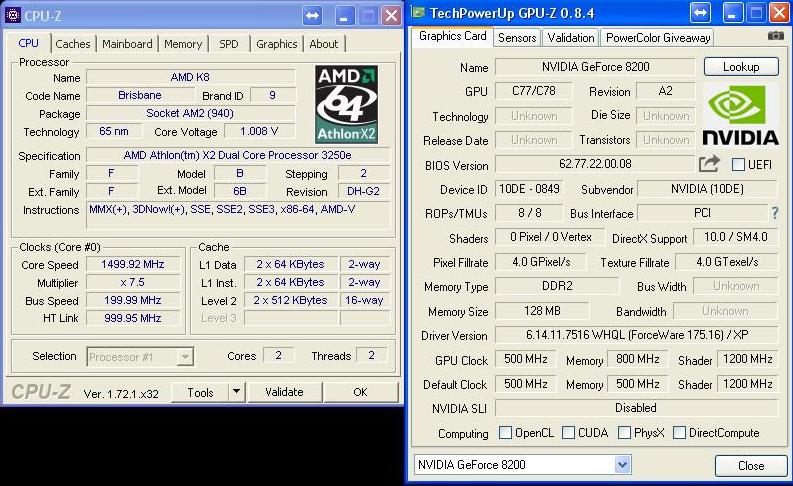Select the CPU tab in CPU-Z
793x486 pixels.
click(x=28, y=43)
